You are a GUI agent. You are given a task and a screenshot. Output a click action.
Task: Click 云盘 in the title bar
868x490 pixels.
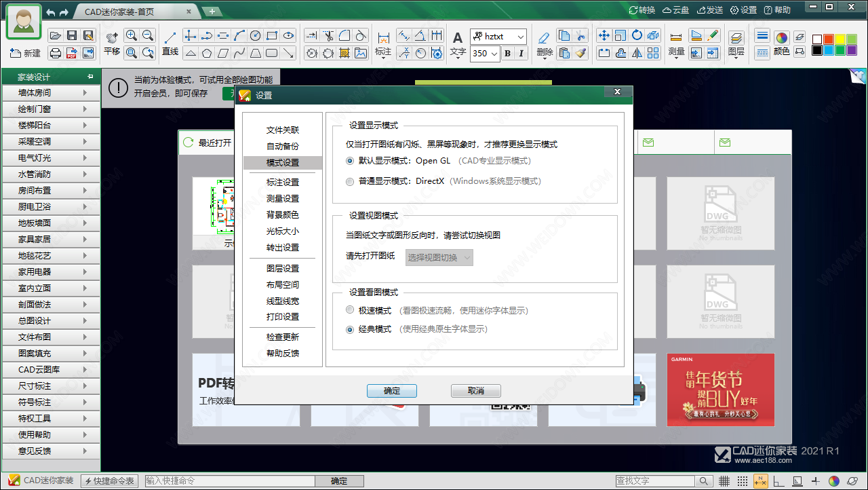click(675, 10)
